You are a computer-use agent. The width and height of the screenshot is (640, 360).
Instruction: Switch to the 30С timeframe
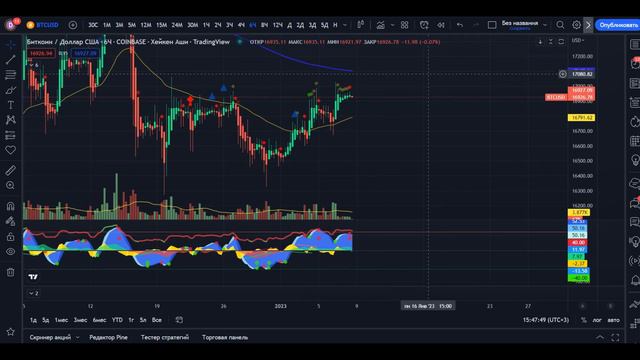93,25
